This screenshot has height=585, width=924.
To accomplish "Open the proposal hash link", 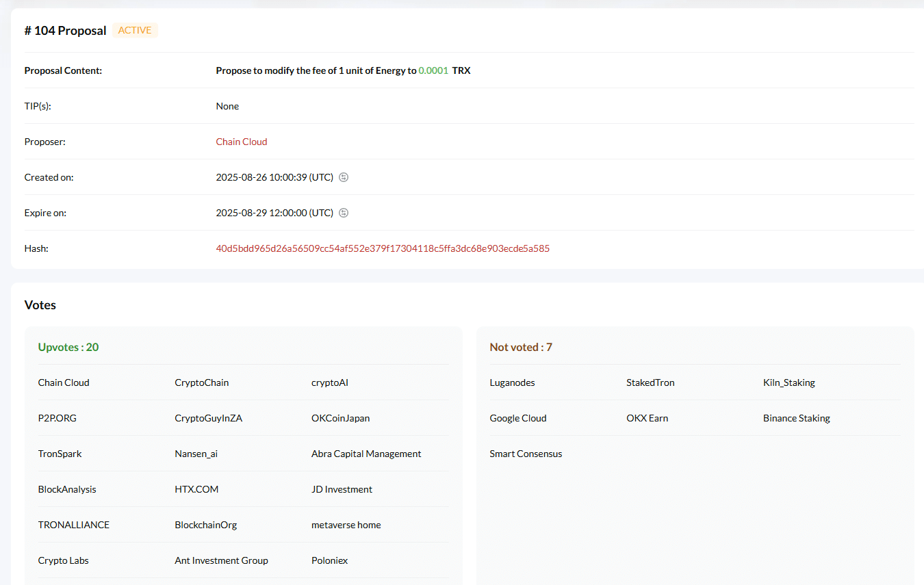I will [x=383, y=248].
